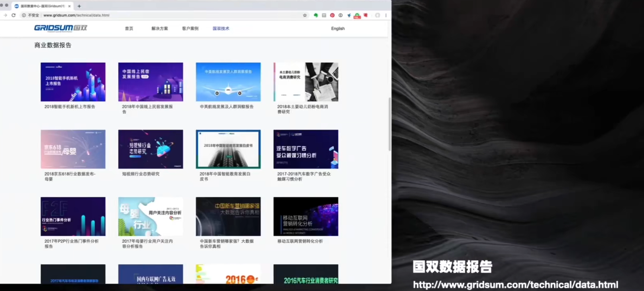
Task: Open the 京东618 母婴 report thumbnail
Action: click(73, 149)
